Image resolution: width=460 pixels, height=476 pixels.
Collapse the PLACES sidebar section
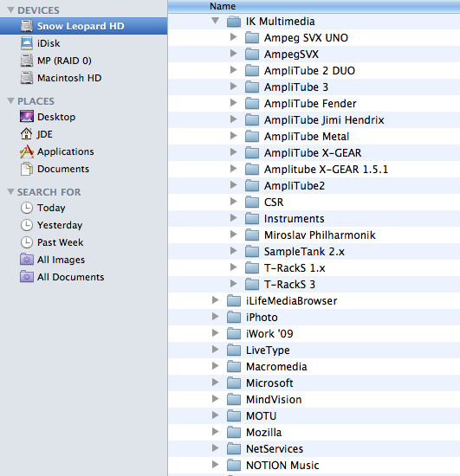(10, 100)
